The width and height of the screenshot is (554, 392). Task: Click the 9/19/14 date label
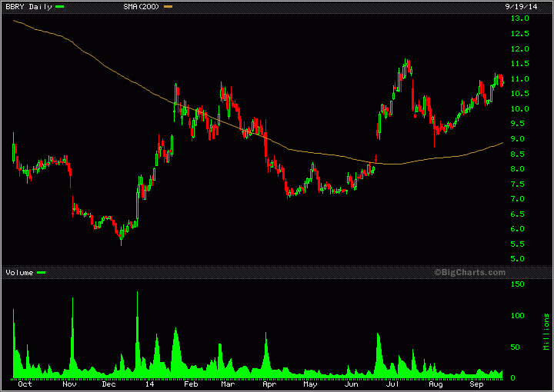pyautogui.click(x=521, y=7)
